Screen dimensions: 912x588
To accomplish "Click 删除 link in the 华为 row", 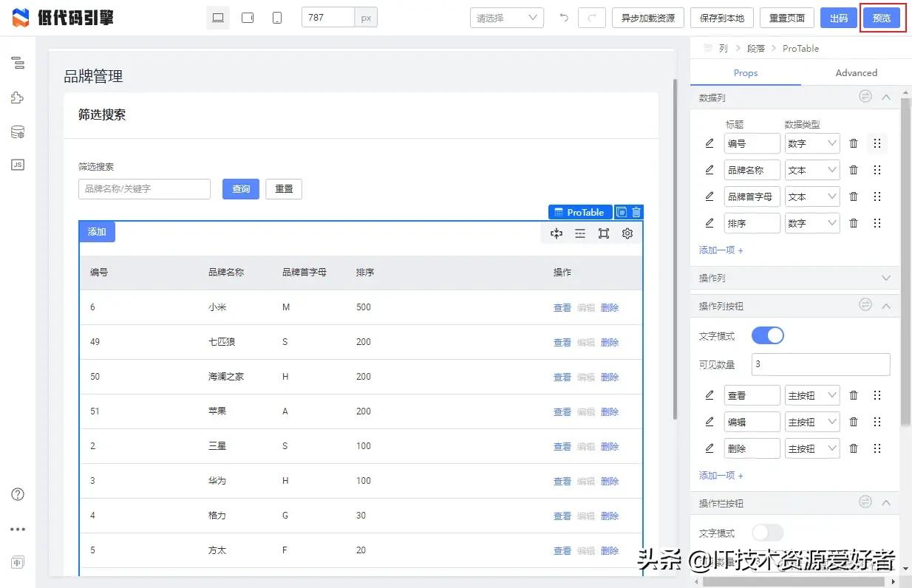I will [x=610, y=481].
